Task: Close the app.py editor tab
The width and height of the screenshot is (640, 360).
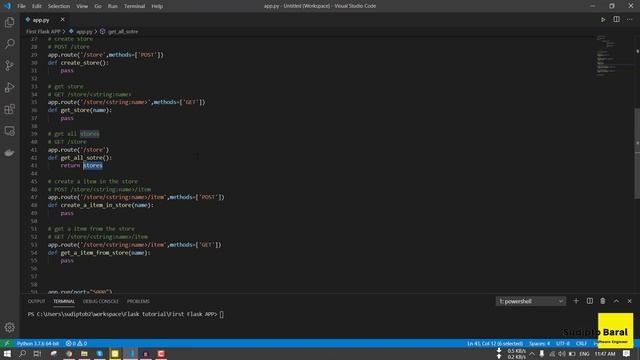Action: (x=62, y=20)
